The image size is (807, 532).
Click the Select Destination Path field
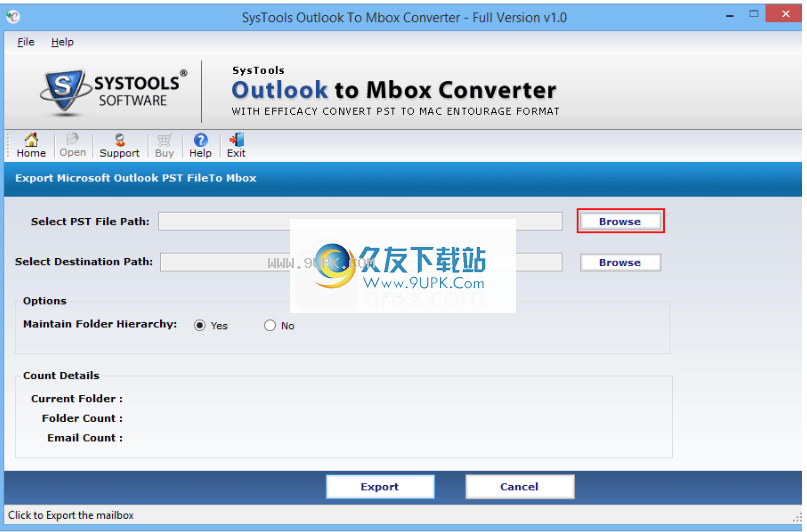click(361, 262)
